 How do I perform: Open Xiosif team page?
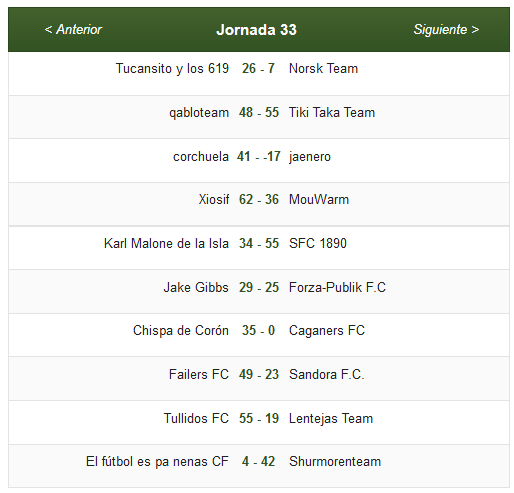pyautogui.click(x=214, y=200)
